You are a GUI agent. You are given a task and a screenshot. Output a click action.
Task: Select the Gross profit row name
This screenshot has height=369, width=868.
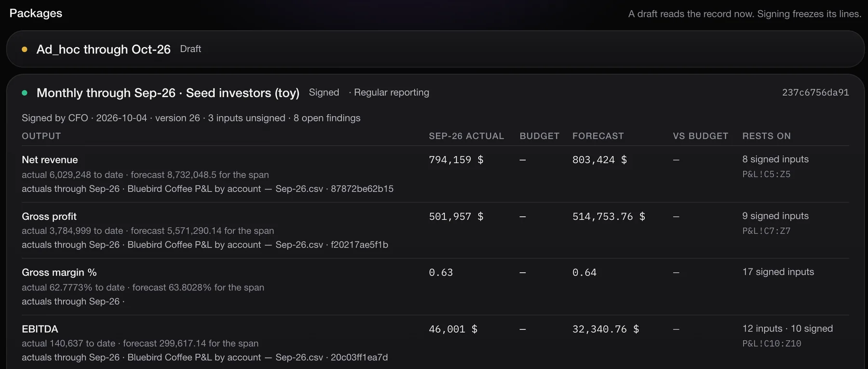[x=49, y=216]
